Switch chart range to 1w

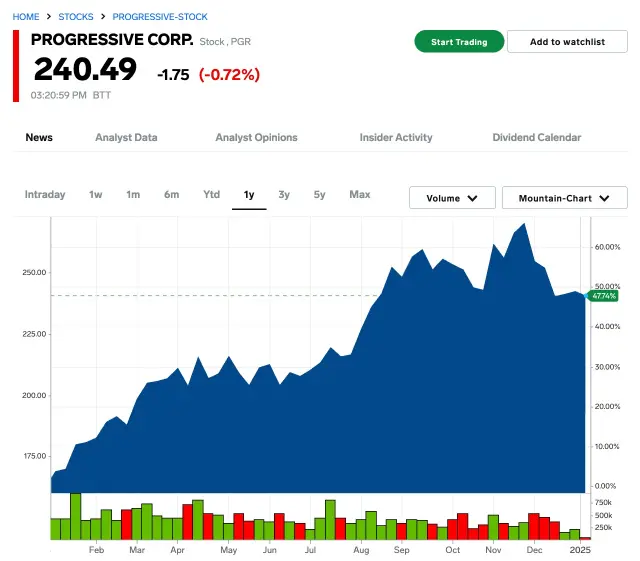[x=96, y=194]
